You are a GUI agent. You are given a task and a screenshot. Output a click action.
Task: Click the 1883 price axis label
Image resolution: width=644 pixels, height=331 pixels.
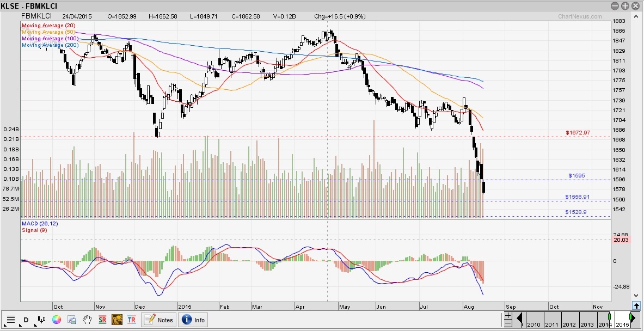(x=618, y=21)
